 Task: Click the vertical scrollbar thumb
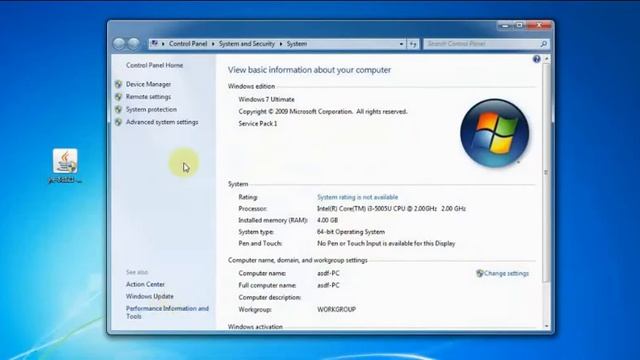pos(546,173)
